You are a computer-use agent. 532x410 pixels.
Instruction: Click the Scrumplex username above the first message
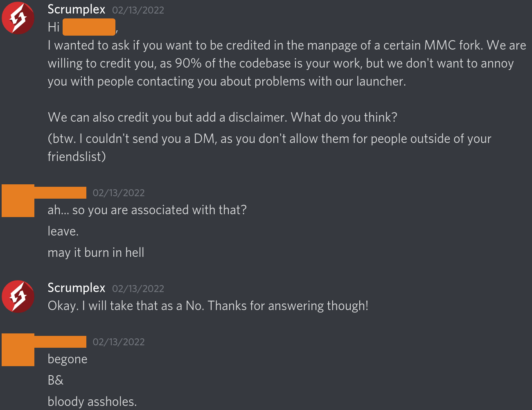click(x=76, y=9)
